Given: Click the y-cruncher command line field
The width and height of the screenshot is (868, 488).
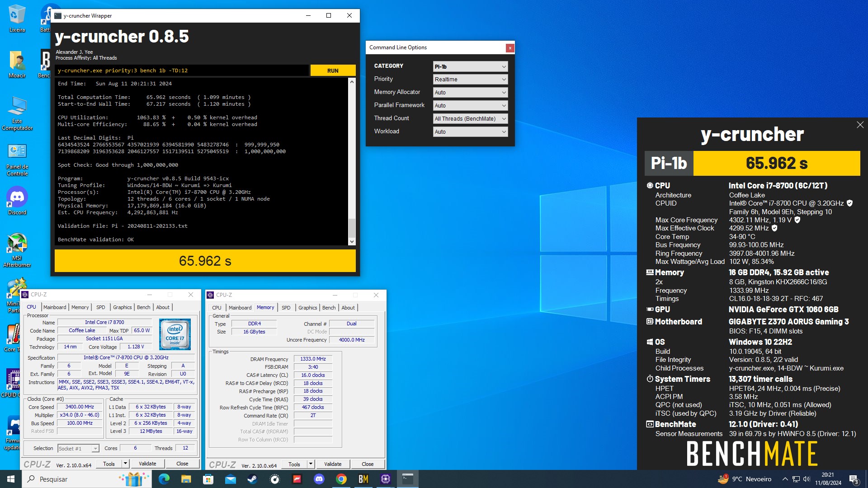Looking at the screenshot, I should point(182,70).
